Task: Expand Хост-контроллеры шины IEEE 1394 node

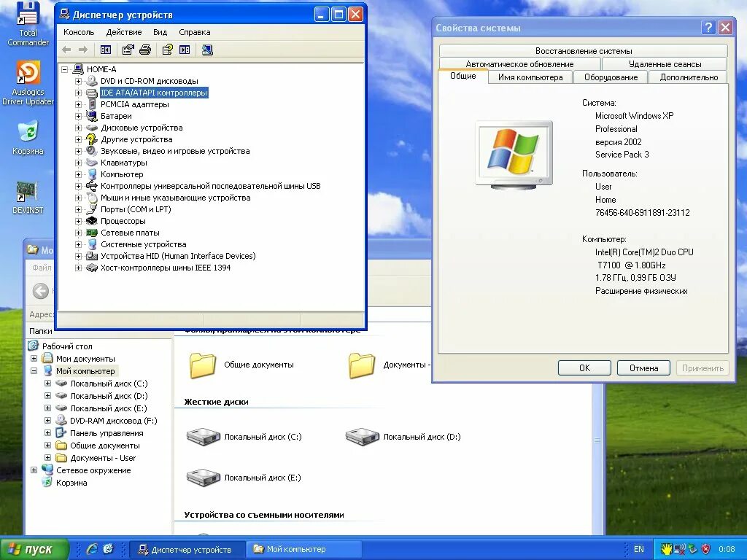Action: [78, 268]
